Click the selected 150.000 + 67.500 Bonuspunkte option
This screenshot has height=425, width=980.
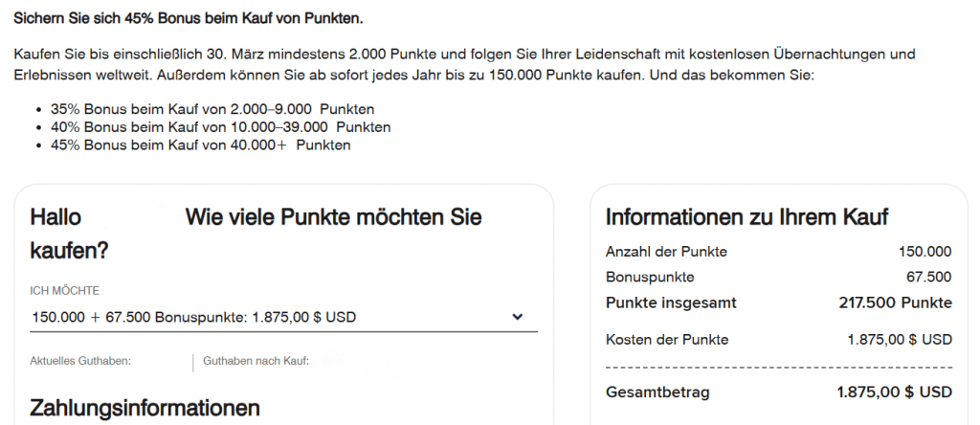click(193, 317)
